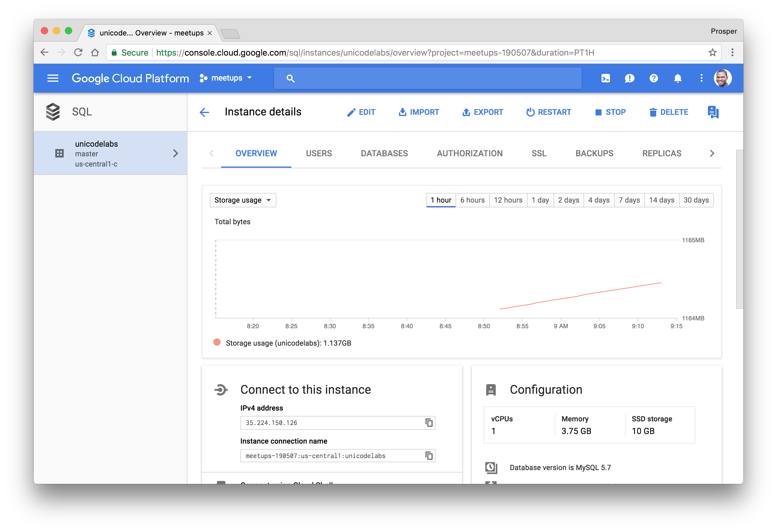Open the help question mark icon
This screenshot has height=532, width=777.
click(653, 78)
